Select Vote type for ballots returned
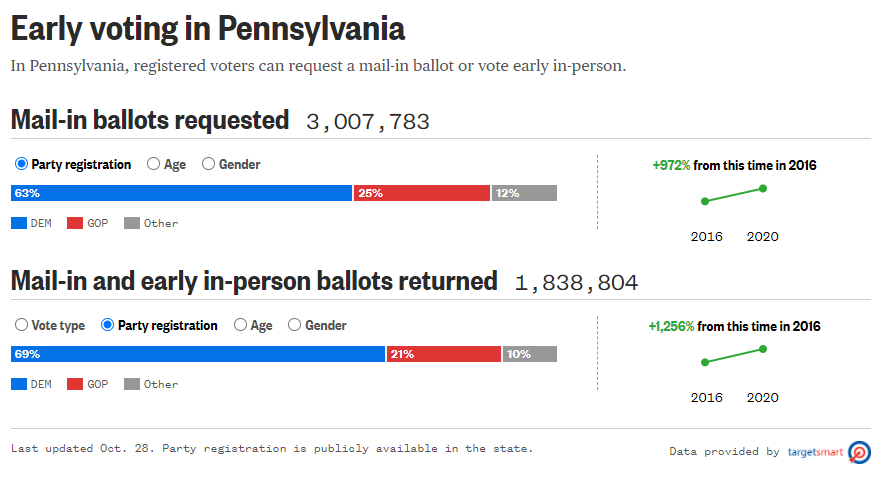The width and height of the screenshot is (886, 490). (21, 325)
